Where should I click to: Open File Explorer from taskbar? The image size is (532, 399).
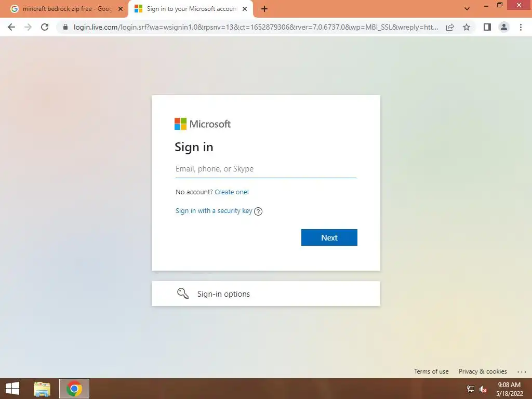pos(42,389)
